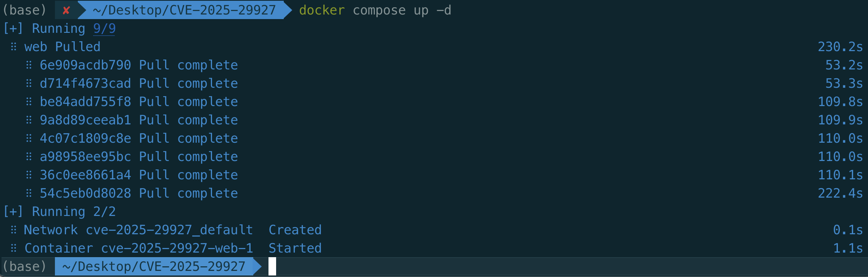Click the layer hash 9a8d89ceeab1
The image size is (868, 277).
click(85, 120)
